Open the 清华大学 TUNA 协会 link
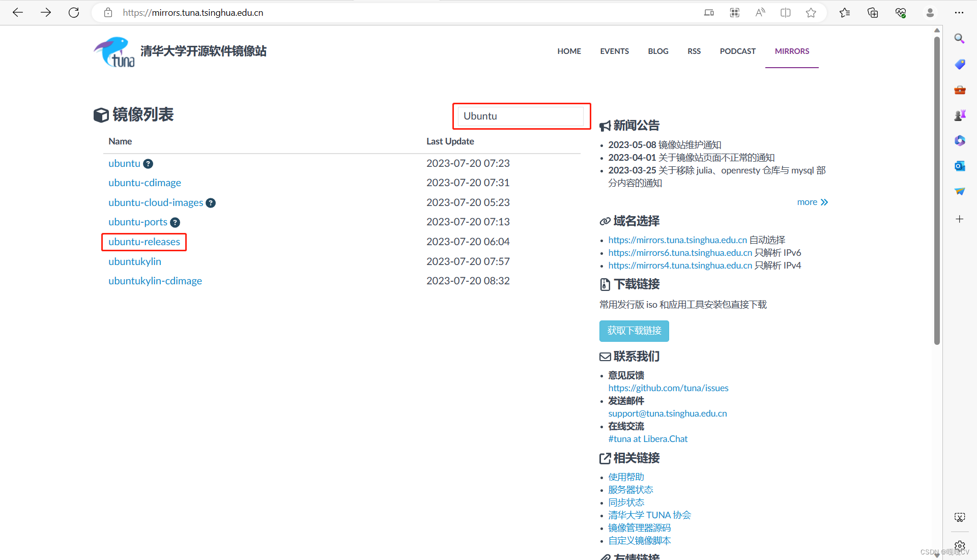Viewport: 977px width, 560px height. tap(649, 515)
